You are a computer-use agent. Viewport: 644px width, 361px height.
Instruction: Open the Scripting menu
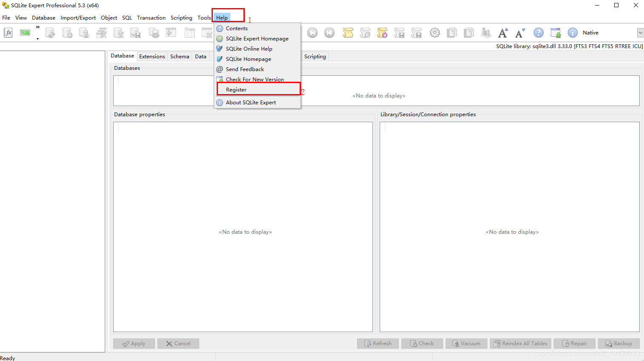[x=181, y=18]
